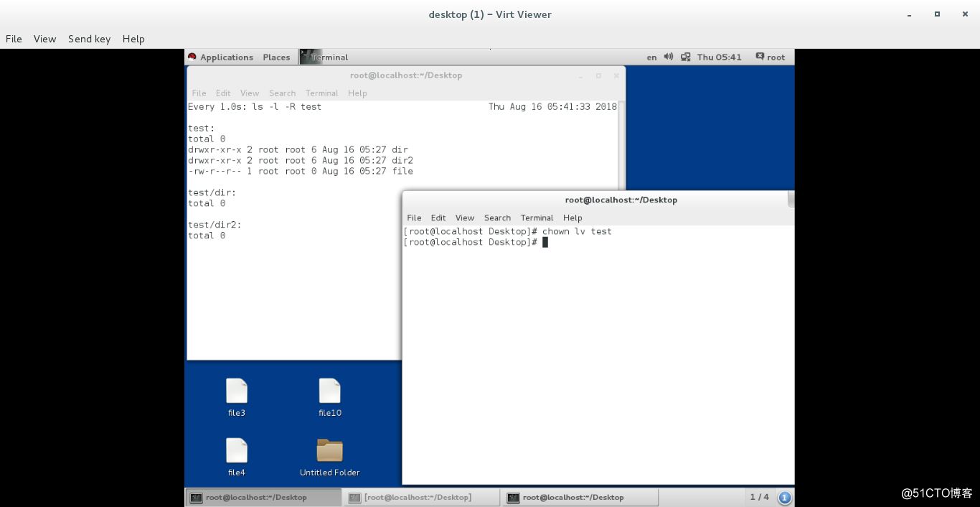Close the Virt Viewer window

966,14
